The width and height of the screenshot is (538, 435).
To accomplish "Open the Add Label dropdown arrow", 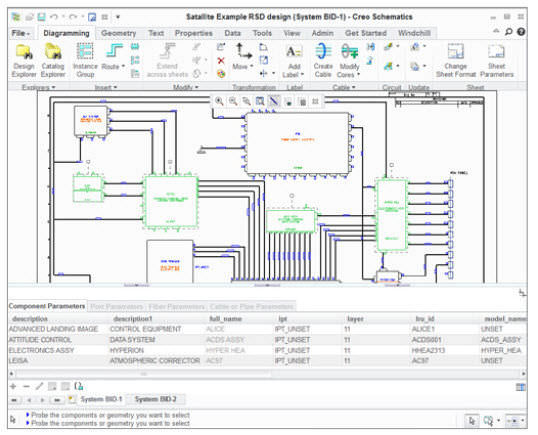I will 302,74.
